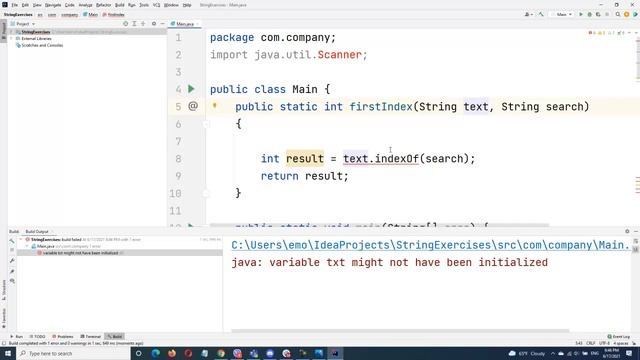
Task: Run with Coverage from the top toolbar
Action: (598, 14)
